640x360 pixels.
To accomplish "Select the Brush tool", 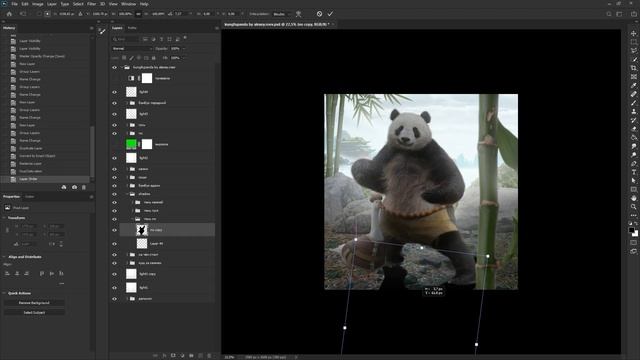I will tap(633, 102).
